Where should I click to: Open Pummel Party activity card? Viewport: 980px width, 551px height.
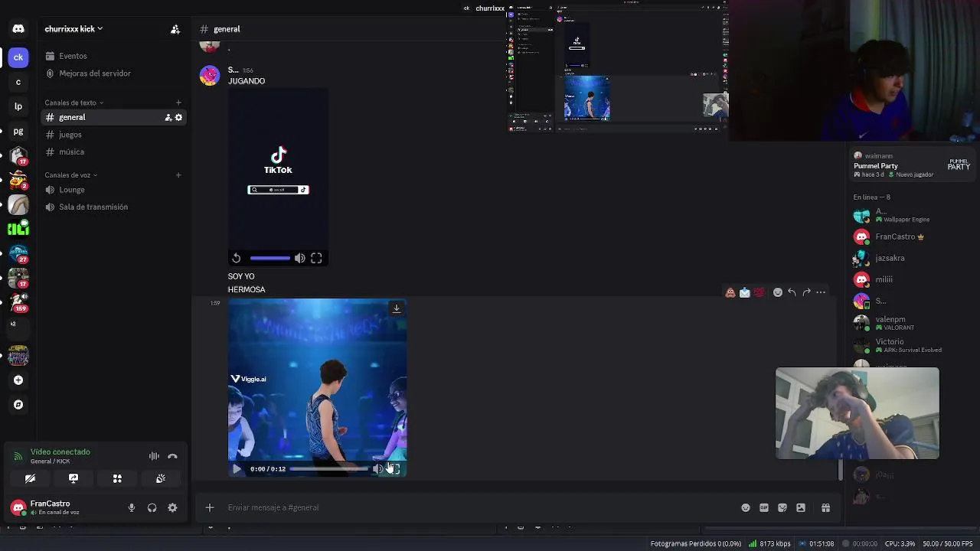[x=911, y=165]
